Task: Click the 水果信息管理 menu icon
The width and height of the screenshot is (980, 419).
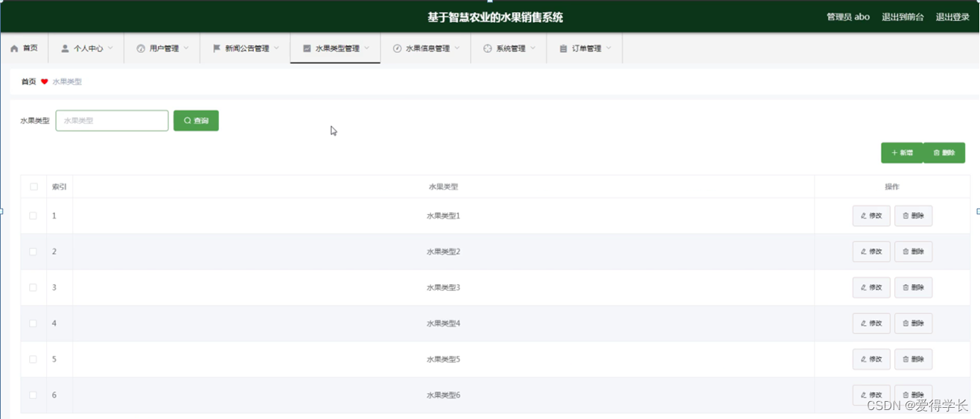Action: [x=397, y=48]
